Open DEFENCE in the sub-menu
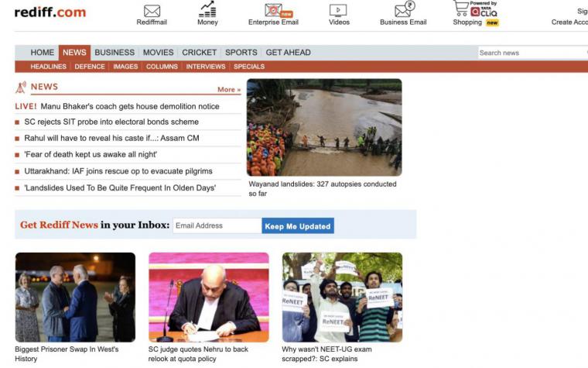Screen dimensions: 588x368 pyautogui.click(x=90, y=67)
